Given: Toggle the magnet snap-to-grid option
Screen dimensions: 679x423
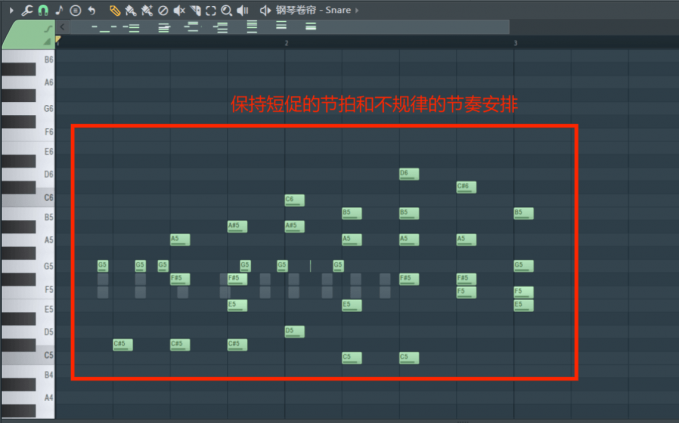Looking at the screenshot, I should (x=43, y=10).
